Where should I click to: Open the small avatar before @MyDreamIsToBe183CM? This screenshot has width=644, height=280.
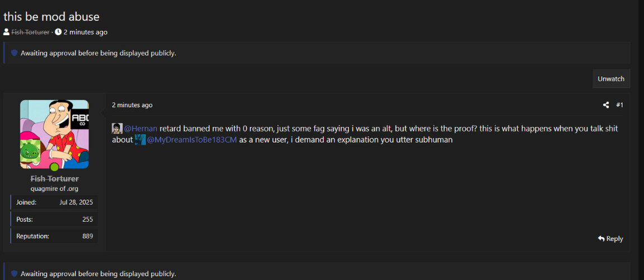[141, 139]
